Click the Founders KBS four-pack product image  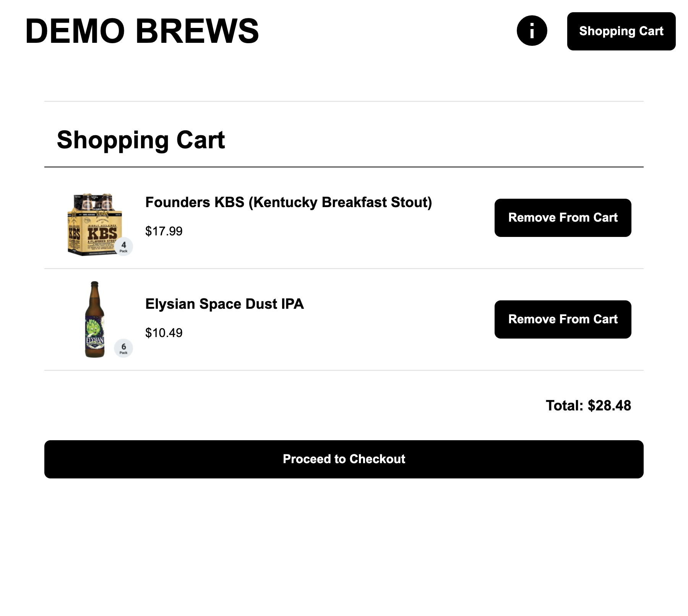click(x=95, y=224)
